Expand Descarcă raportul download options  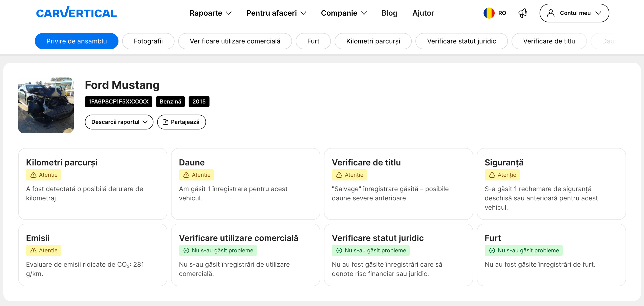coord(119,122)
